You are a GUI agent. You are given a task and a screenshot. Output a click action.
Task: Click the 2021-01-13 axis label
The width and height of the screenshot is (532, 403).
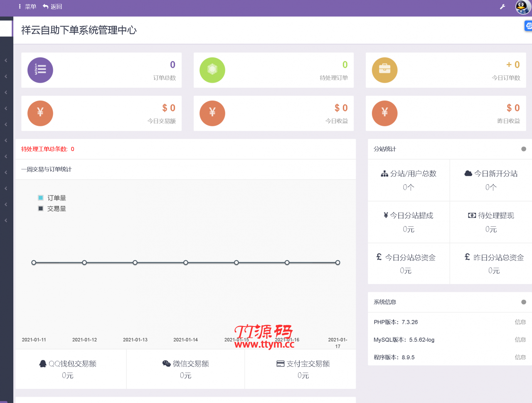pos(135,340)
